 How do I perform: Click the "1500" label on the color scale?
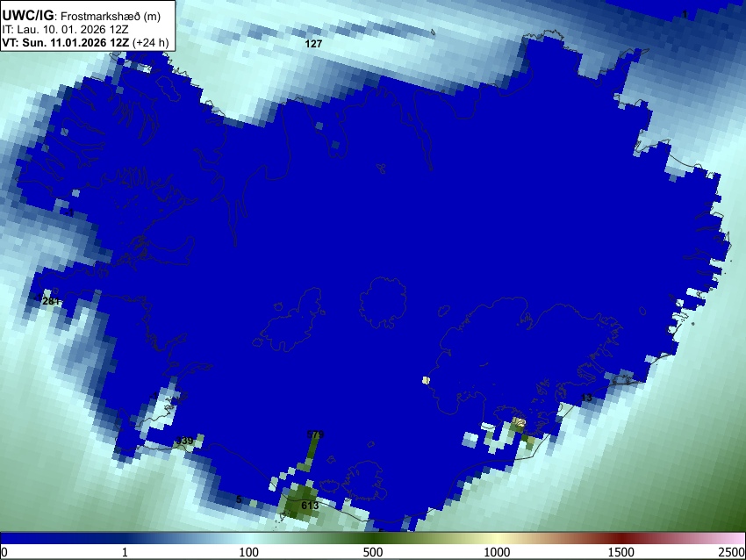pyautogui.click(x=620, y=552)
